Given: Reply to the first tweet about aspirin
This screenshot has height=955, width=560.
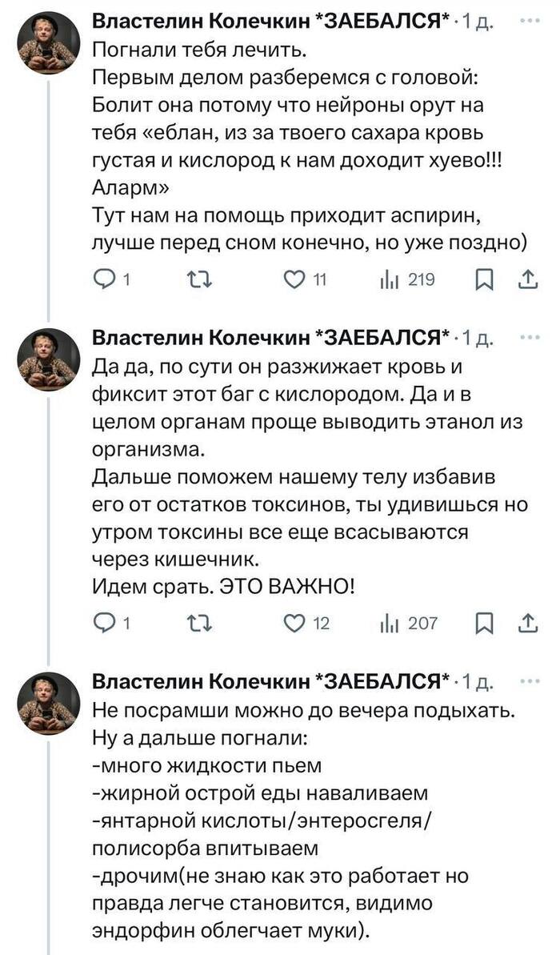Looking at the screenshot, I should (x=105, y=279).
